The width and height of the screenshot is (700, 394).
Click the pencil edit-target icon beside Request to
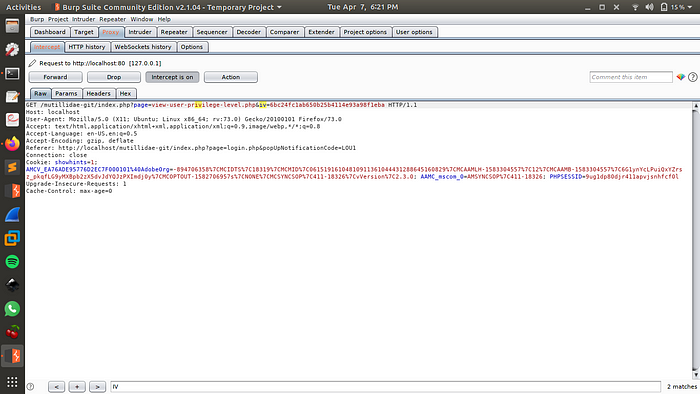click(32, 63)
